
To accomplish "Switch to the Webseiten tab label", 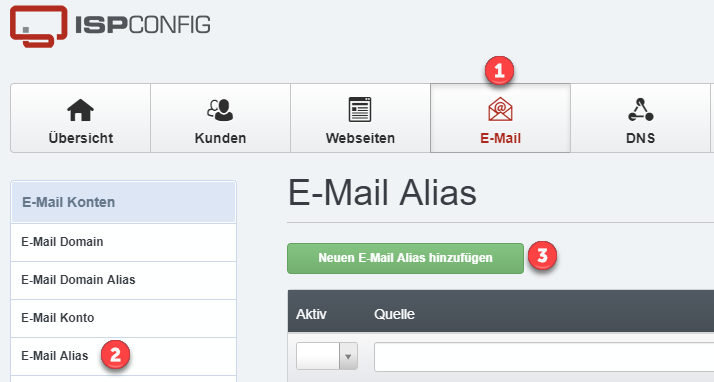I will pos(360,138).
